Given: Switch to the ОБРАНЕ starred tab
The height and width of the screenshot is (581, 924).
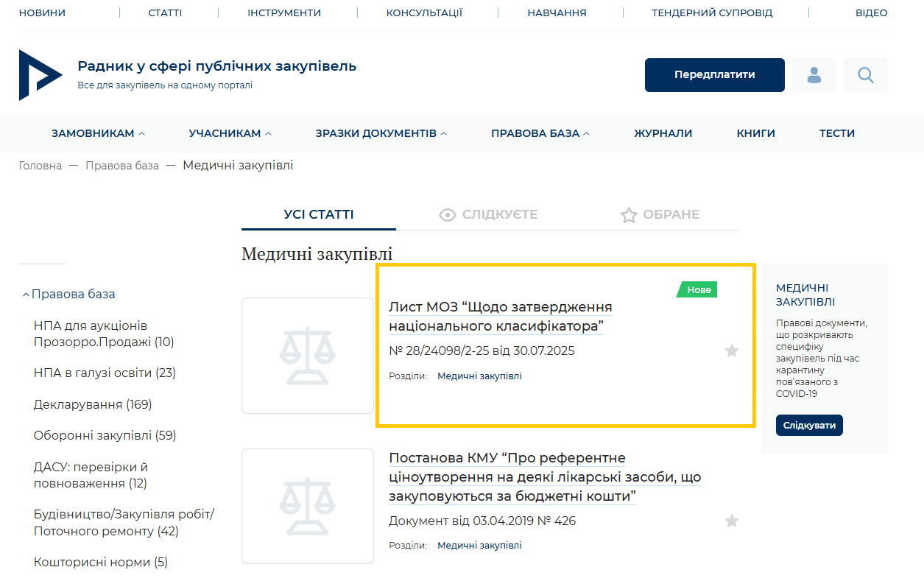Looking at the screenshot, I should 660,215.
